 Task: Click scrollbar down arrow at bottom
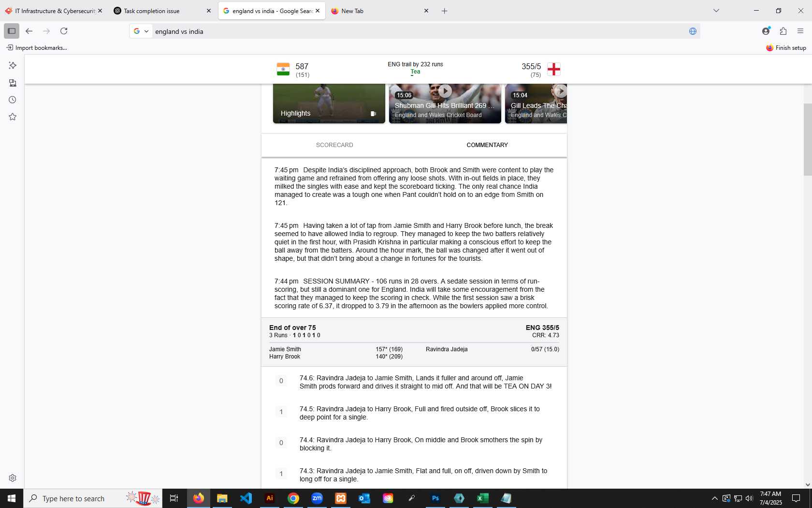pyautogui.click(x=808, y=484)
